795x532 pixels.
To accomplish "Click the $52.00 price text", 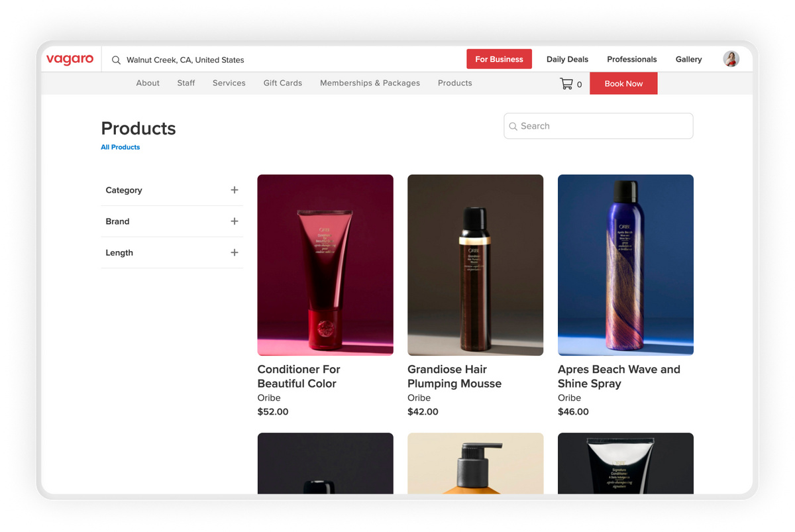I will pyautogui.click(x=273, y=411).
